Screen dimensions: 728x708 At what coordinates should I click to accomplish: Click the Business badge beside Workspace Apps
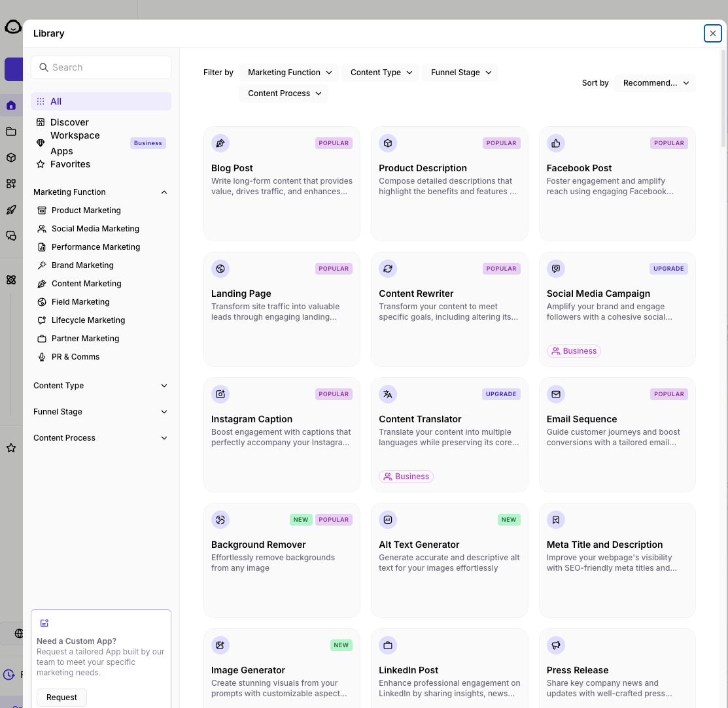(148, 143)
